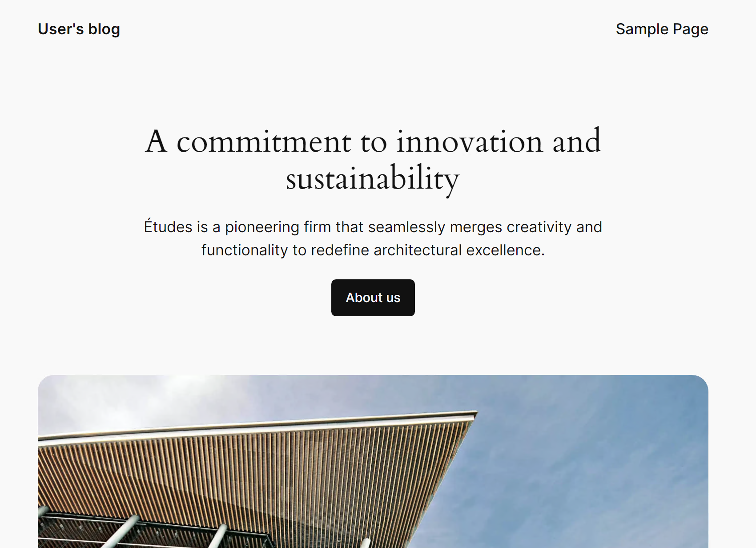756x548 pixels.
Task: Click the word 'sustainability' in the heading
Action: point(373,178)
